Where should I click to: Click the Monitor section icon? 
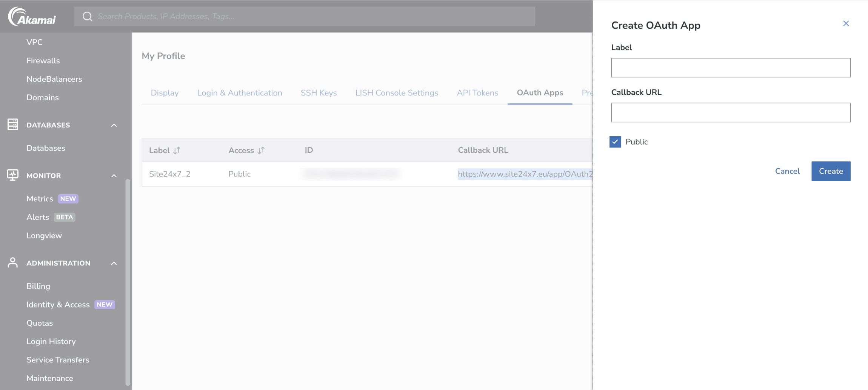(x=12, y=175)
